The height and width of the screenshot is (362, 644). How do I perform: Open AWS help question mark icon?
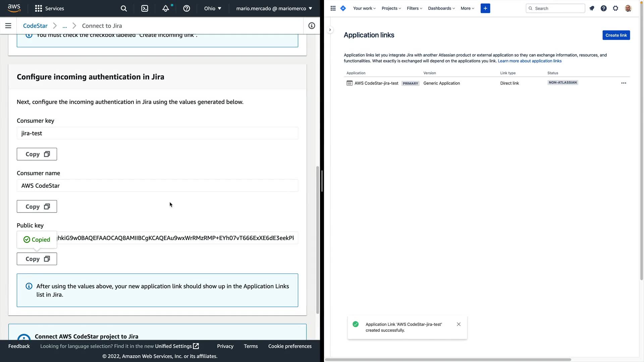pos(186,8)
